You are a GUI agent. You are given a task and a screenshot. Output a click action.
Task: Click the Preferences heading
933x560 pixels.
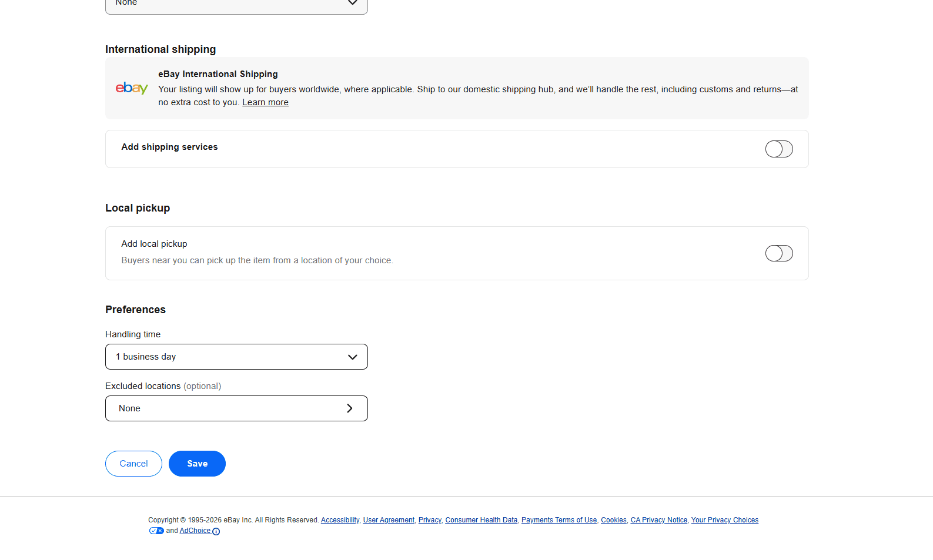pos(135,310)
